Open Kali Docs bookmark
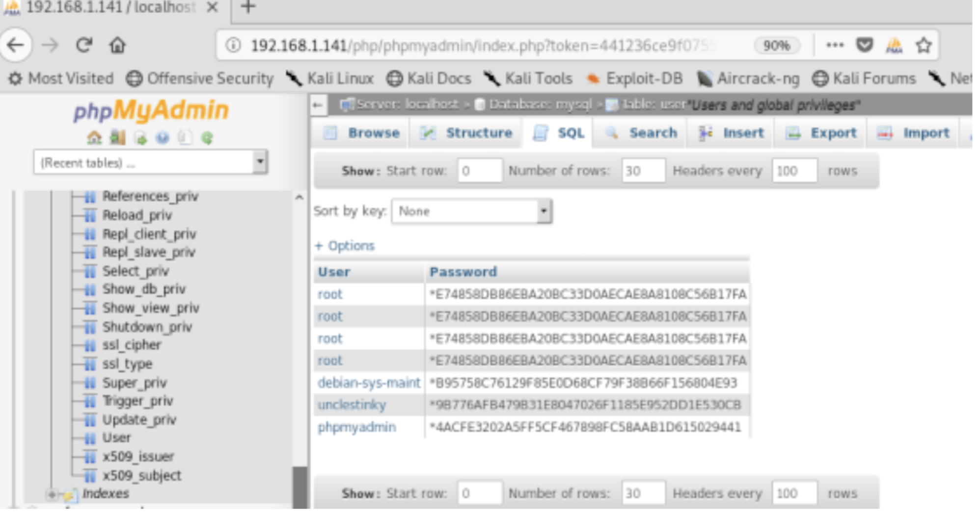The width and height of the screenshot is (980, 515). (x=429, y=78)
